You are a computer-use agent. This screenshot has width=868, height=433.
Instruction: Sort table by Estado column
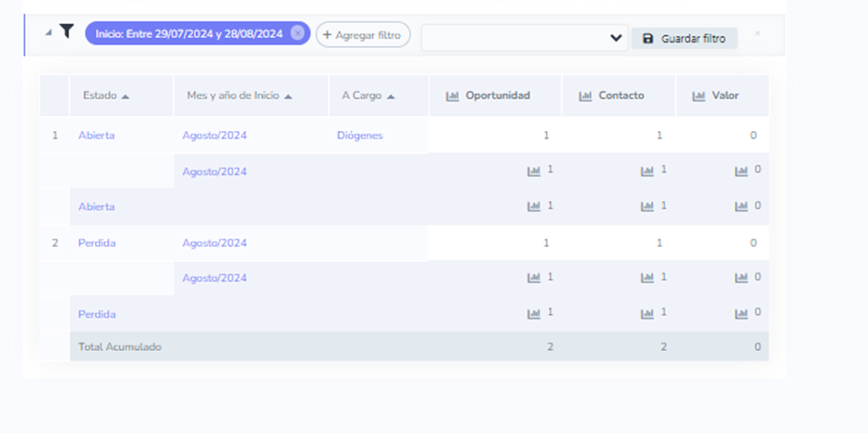106,95
